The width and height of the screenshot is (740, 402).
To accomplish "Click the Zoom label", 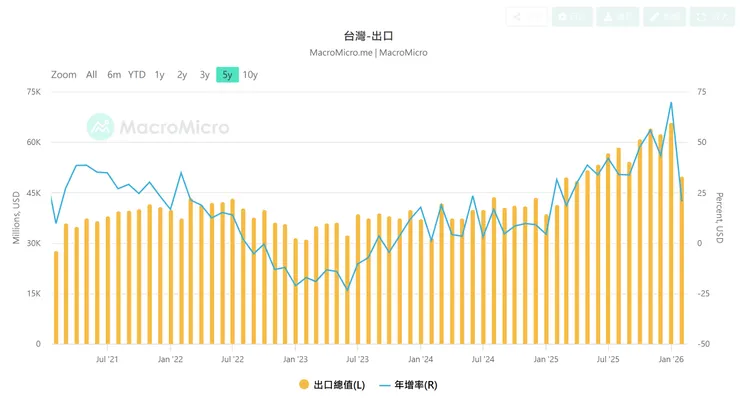I will [64, 75].
